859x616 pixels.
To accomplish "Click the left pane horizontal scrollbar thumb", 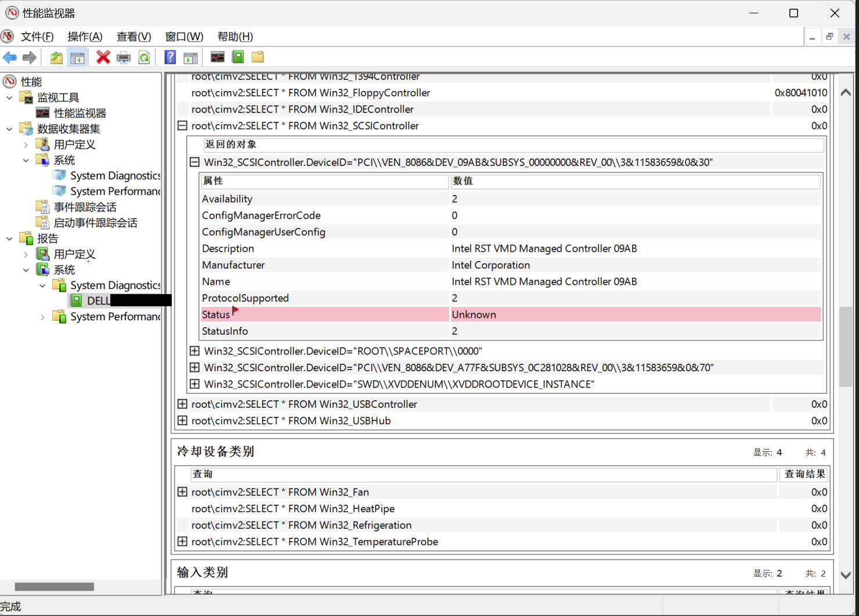I will [54, 586].
